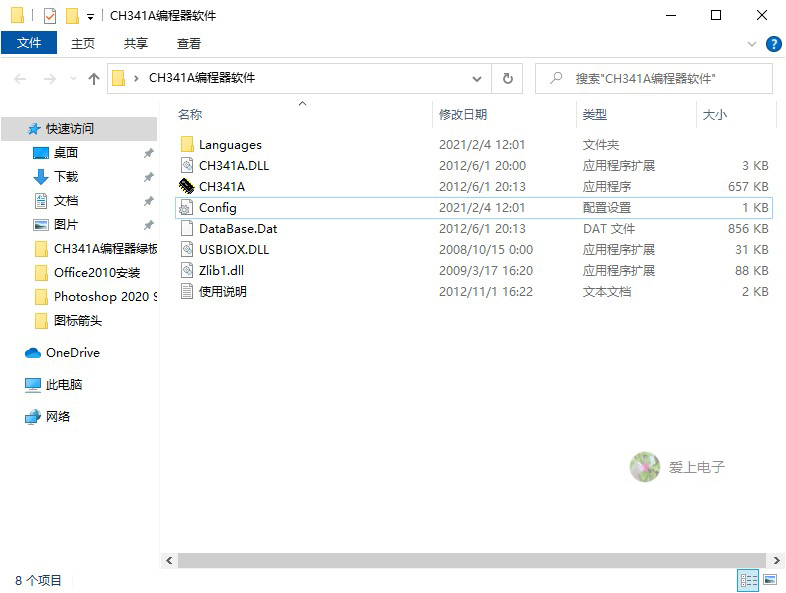Click the properties checkmark icon in title bar

click(x=50, y=16)
